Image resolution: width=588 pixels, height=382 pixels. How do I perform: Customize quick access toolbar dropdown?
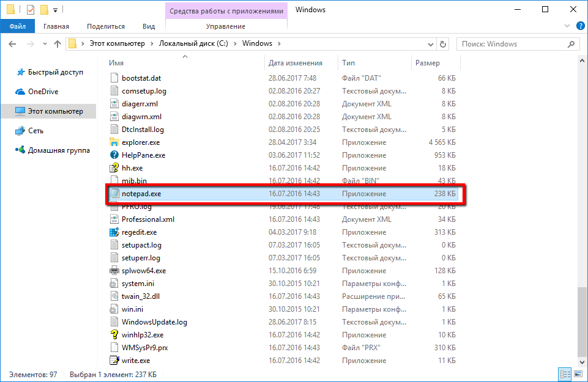[x=55, y=10]
